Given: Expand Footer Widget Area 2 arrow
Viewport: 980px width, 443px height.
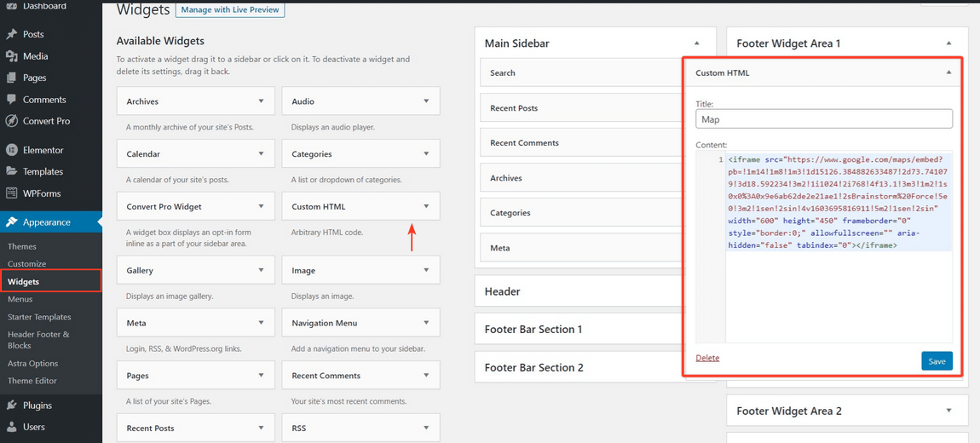Looking at the screenshot, I should 948,411.
